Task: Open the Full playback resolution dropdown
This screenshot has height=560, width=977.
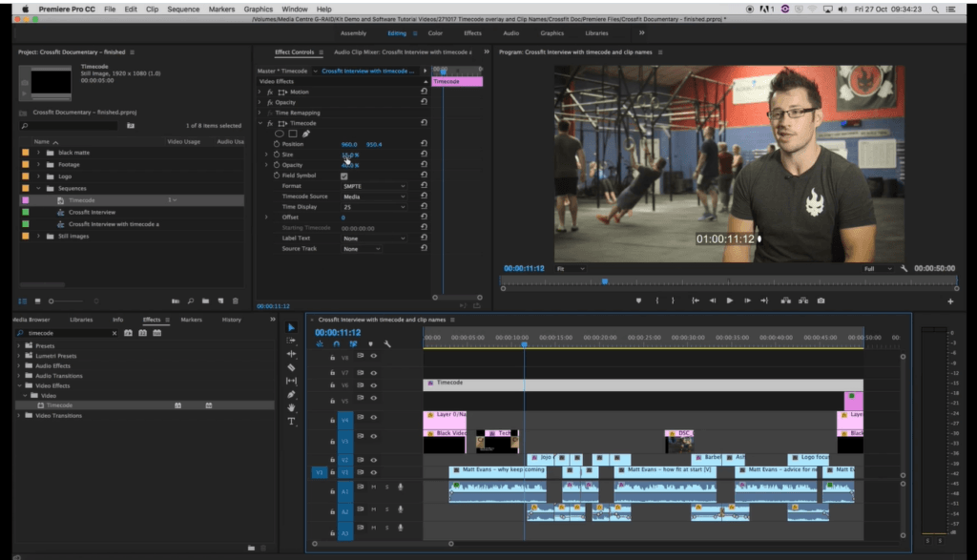Action: coord(878,268)
